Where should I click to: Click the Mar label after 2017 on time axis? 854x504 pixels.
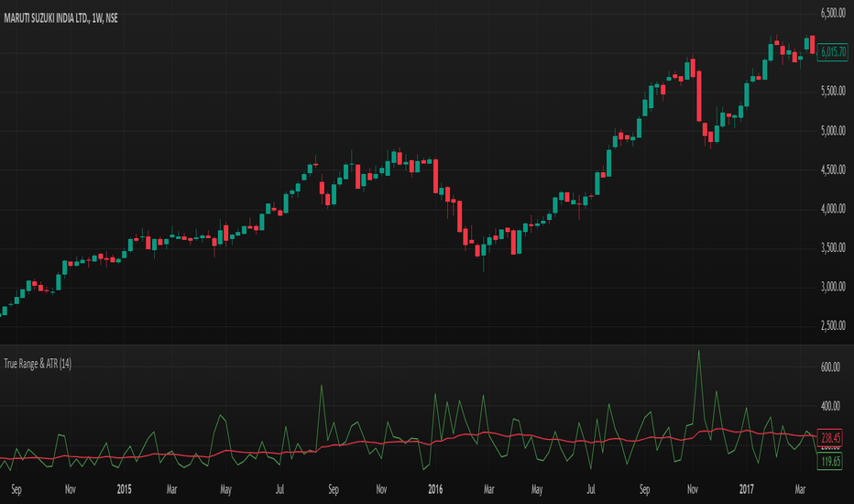coord(800,489)
